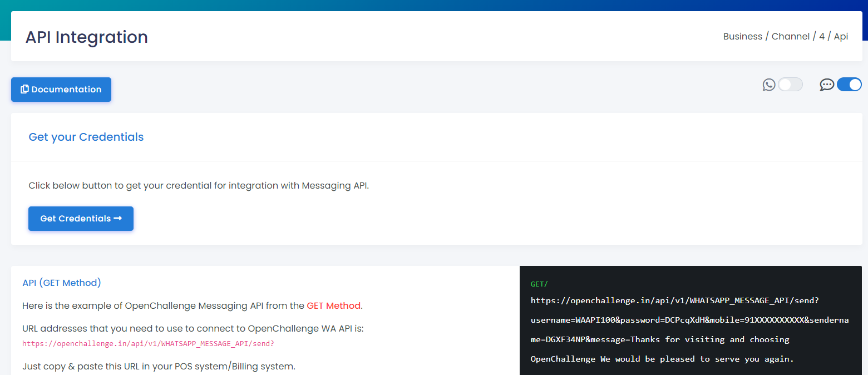This screenshot has width=868, height=375.
Task: Click the 'me=DGXF34NP&message=Thanks' code line
Action: (x=660, y=339)
